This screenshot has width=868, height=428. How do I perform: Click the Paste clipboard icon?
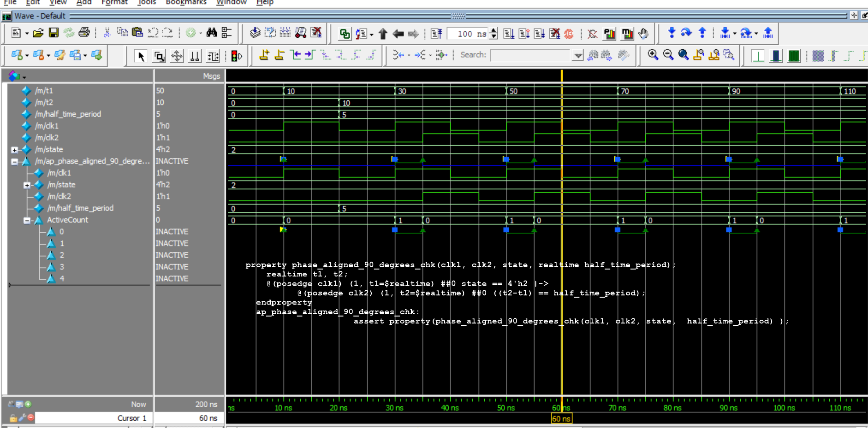click(x=137, y=33)
